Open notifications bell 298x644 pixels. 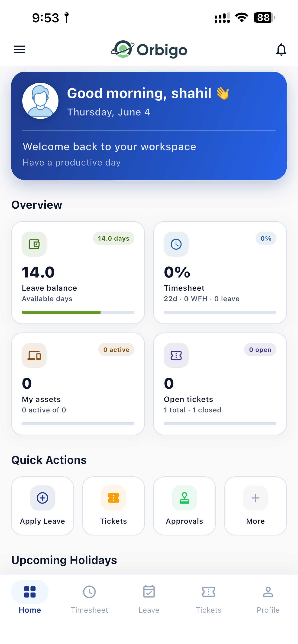click(x=281, y=50)
